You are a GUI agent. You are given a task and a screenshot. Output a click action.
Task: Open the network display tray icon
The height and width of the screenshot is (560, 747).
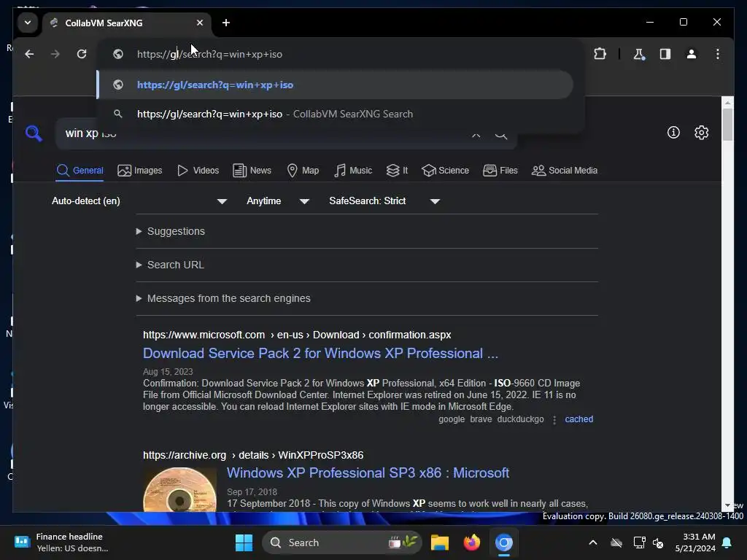pyautogui.click(x=639, y=542)
